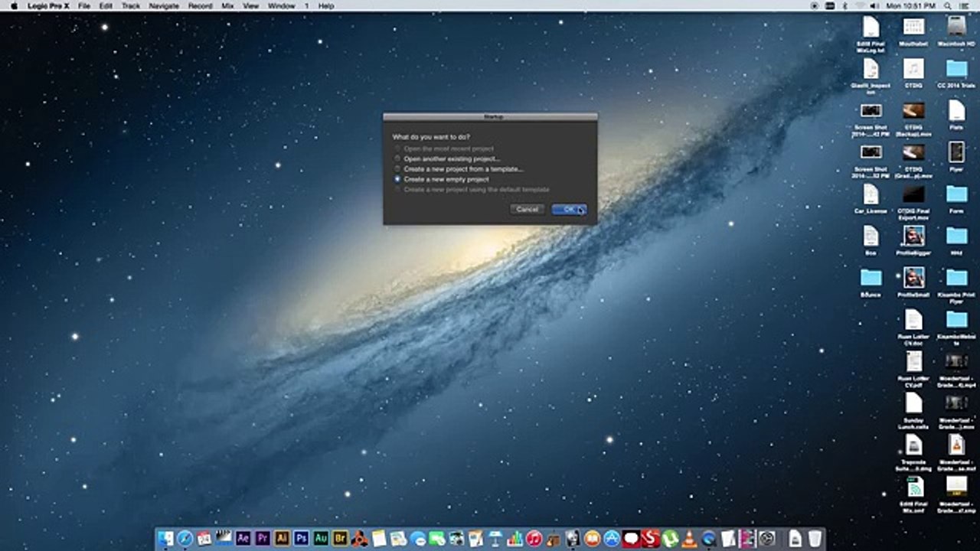Screen dimensions: 980x551
Task: Open the CC 2014 Trials folder
Action: [x=956, y=73]
